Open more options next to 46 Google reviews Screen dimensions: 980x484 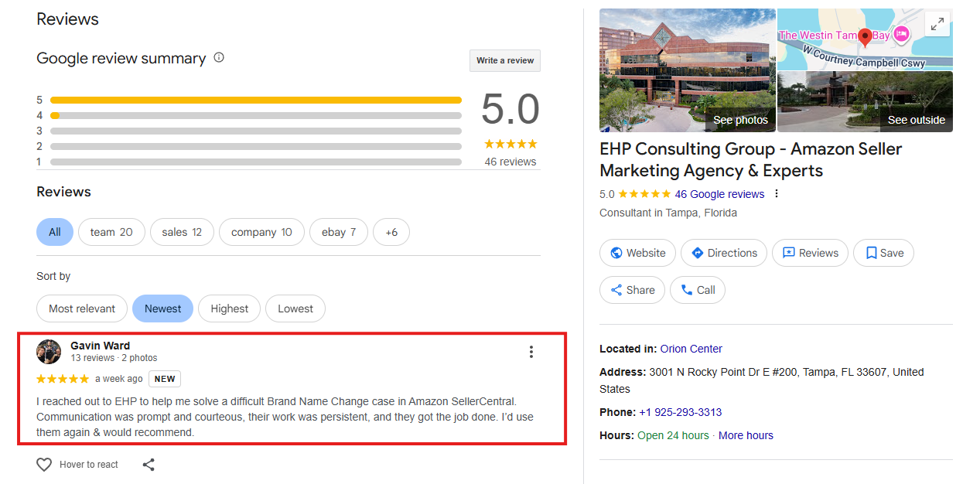click(777, 194)
